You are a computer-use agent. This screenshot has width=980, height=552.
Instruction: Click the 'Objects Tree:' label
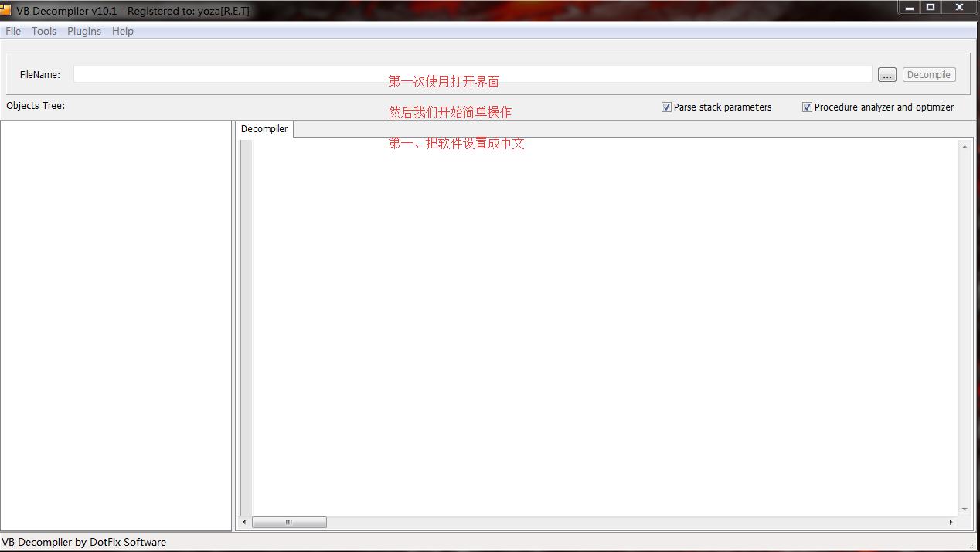36,106
